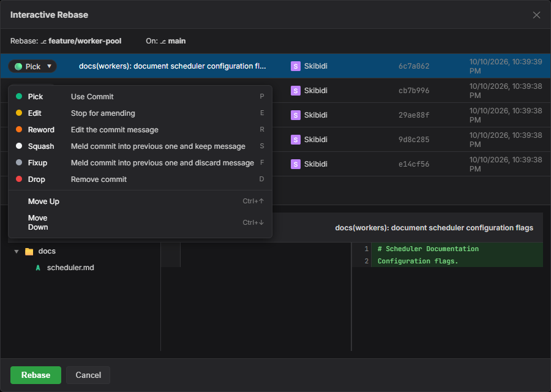Click the branch icon next to feature/worker-pool

click(43, 42)
